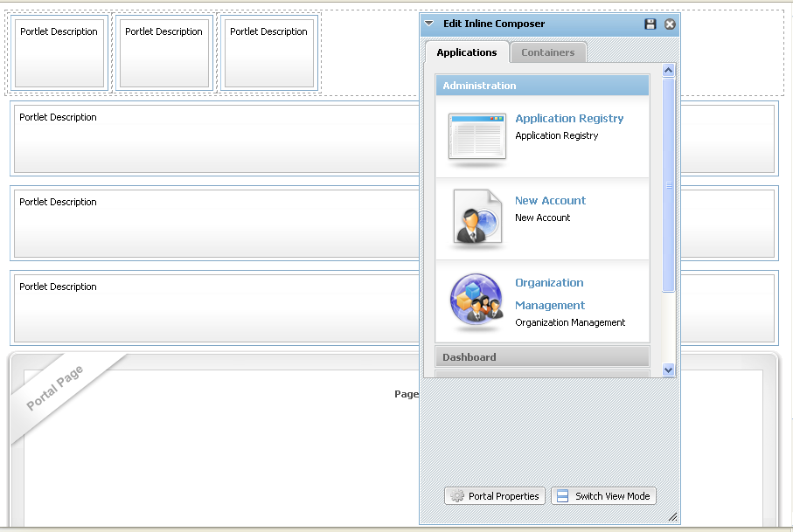The width and height of the screenshot is (793, 532).
Task: Open Portal Properties
Action: pyautogui.click(x=495, y=496)
